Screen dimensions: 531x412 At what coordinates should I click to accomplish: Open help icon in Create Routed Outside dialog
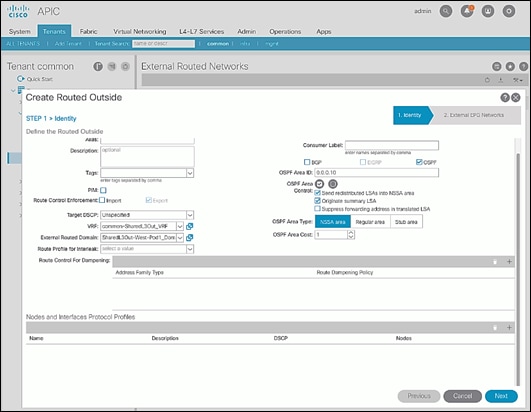point(505,97)
